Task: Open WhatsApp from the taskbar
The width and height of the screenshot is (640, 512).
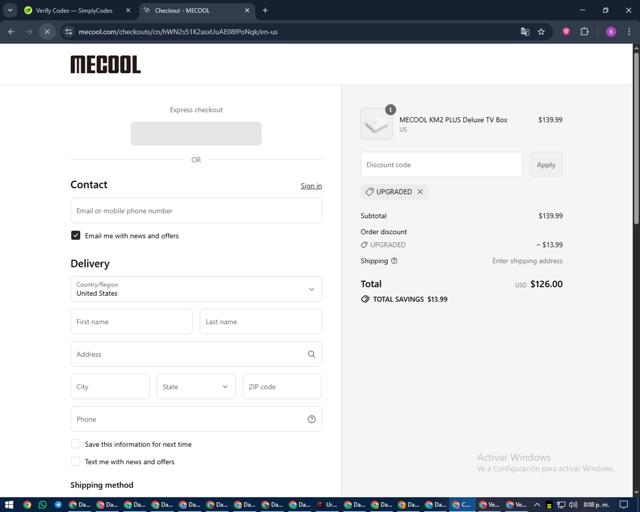Action: click(42, 505)
